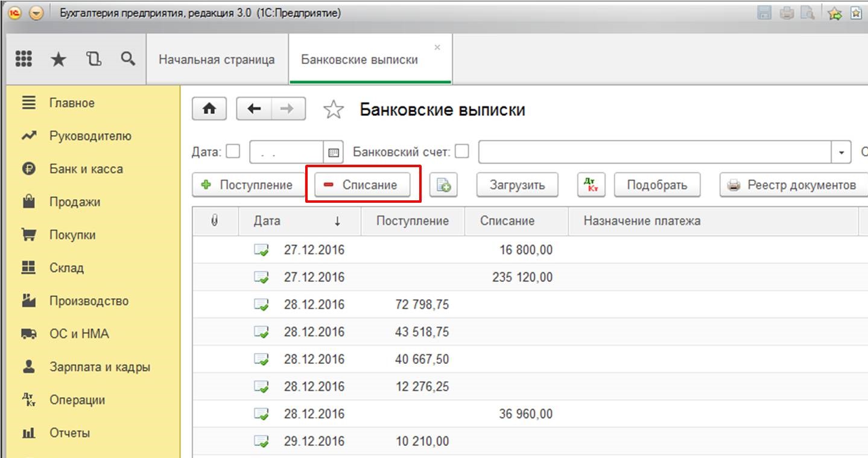This screenshot has width=868, height=458.
Task: Expand the Банковский счет dropdown list
Action: [841, 153]
